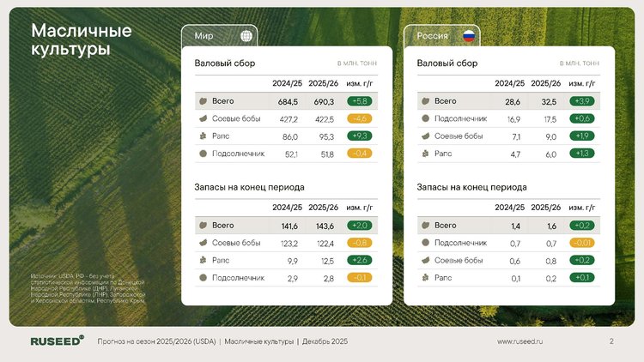The height and width of the screenshot is (362, 644).
Task: Open the www.ruseed.ru link
Action: (520, 341)
